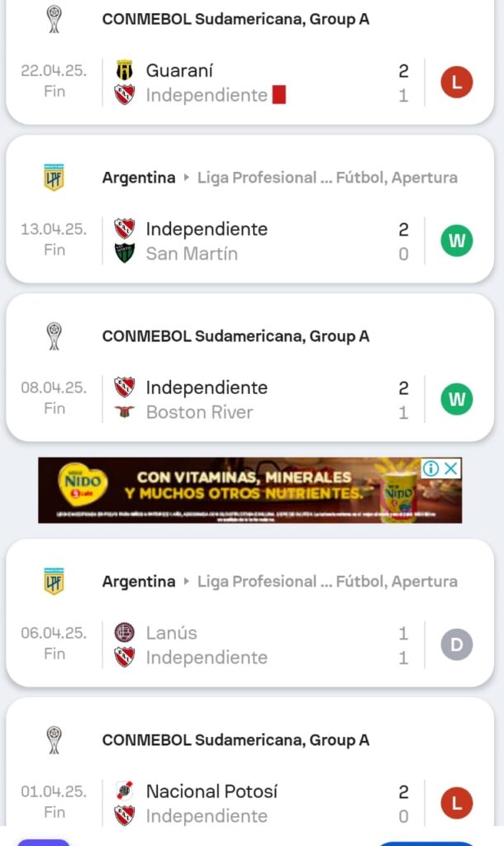This screenshot has height=846, width=504.
Task: Tap the red L badge on Nacional Potosí match
Action: tap(456, 803)
